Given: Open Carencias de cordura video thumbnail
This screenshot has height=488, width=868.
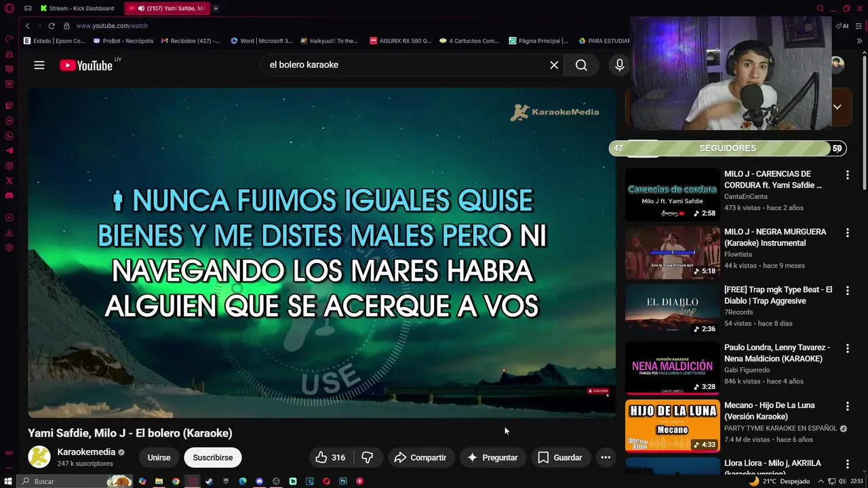Looking at the screenshot, I should 672,195.
